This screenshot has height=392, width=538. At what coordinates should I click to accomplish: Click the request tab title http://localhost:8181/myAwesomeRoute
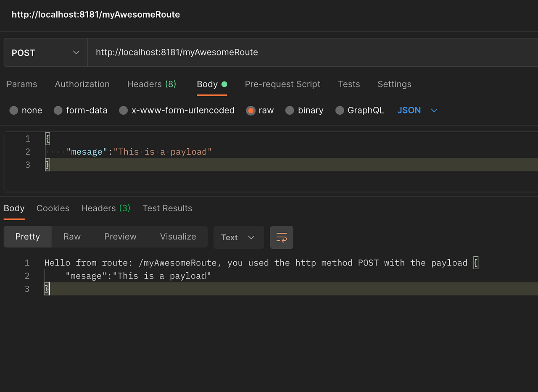pyautogui.click(x=96, y=15)
